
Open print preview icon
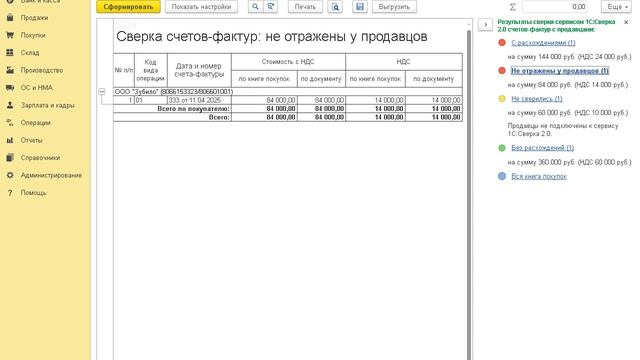pos(335,7)
